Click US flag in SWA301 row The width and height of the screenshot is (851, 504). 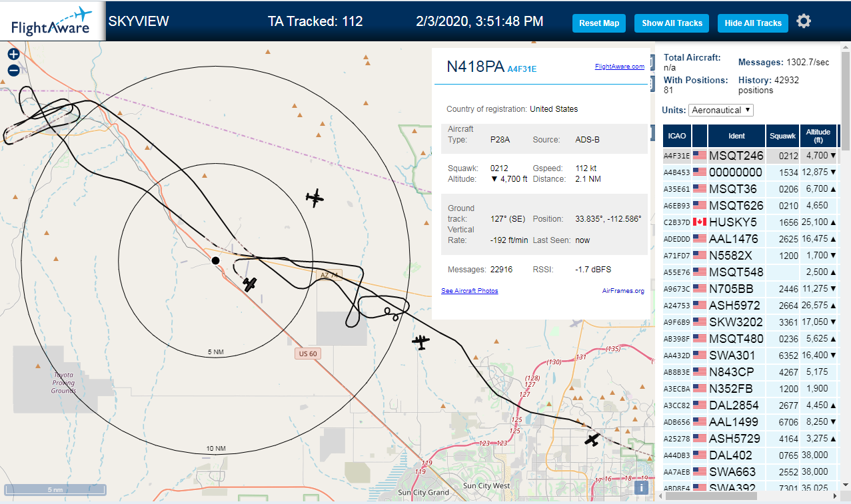(700, 356)
